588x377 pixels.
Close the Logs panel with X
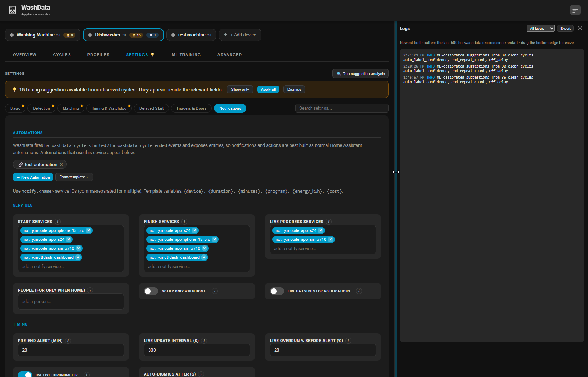pyautogui.click(x=580, y=28)
